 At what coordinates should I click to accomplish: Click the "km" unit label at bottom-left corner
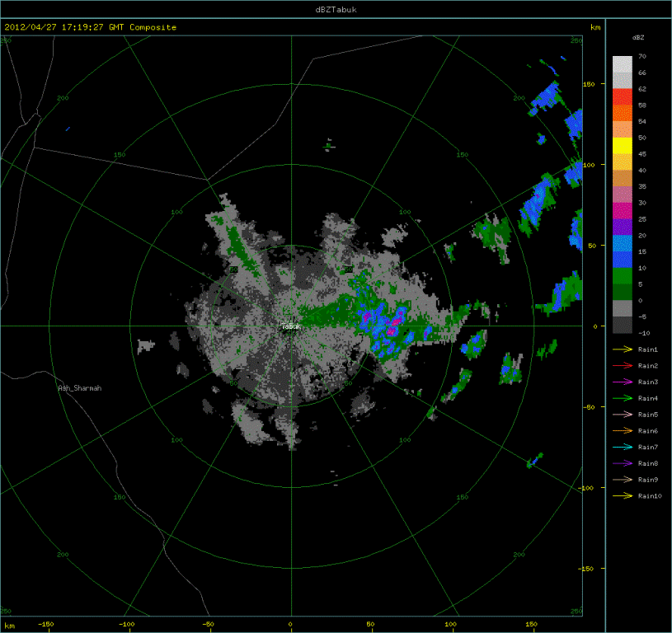click(9, 626)
